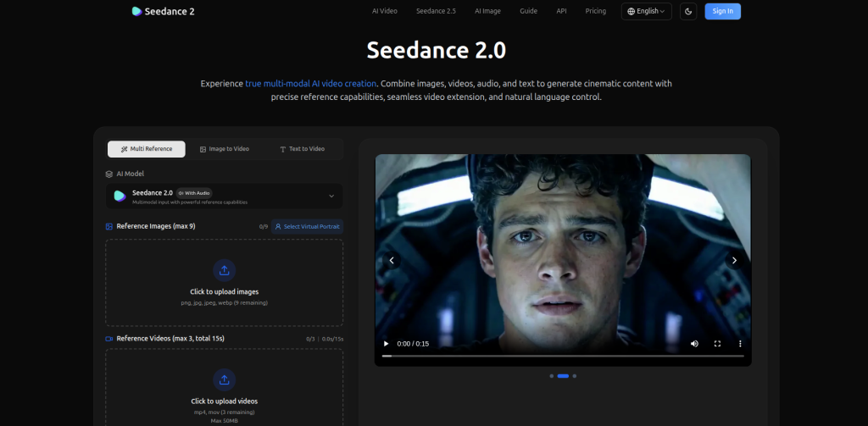
Task: Switch to Text to Video tab
Action: 303,149
